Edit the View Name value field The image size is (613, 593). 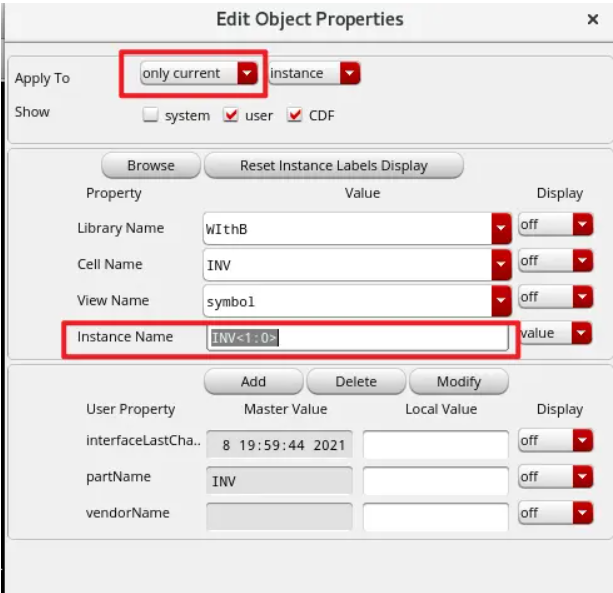[x=347, y=301]
